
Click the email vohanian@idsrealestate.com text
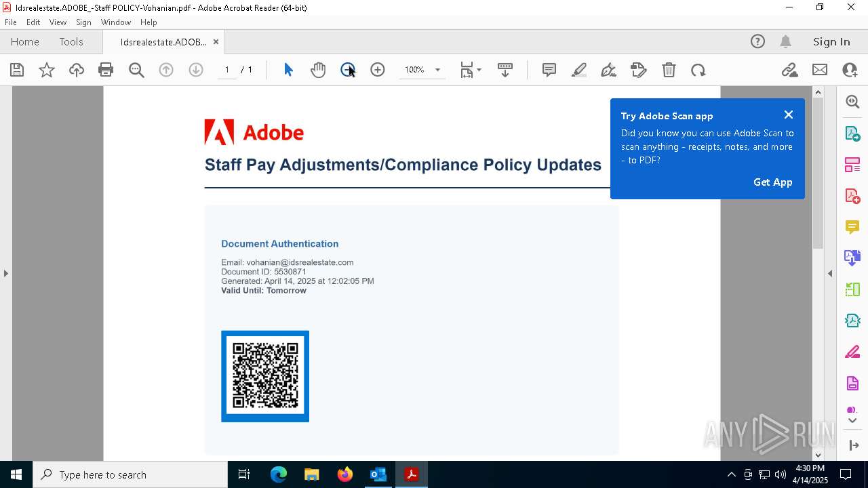pos(300,262)
